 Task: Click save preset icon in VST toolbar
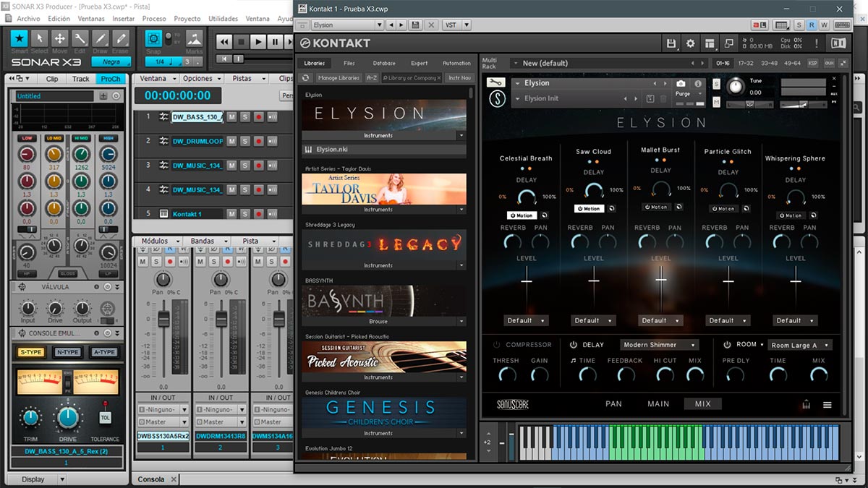415,25
